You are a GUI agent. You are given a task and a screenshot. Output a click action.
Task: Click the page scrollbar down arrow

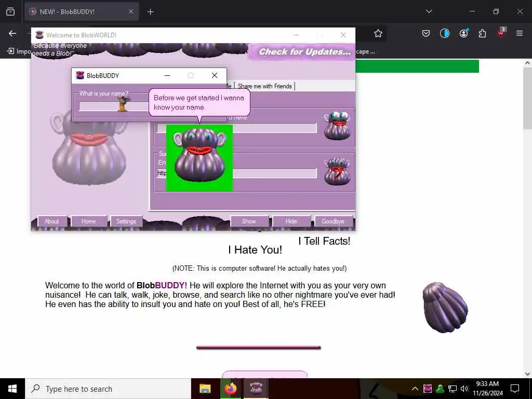528,374
